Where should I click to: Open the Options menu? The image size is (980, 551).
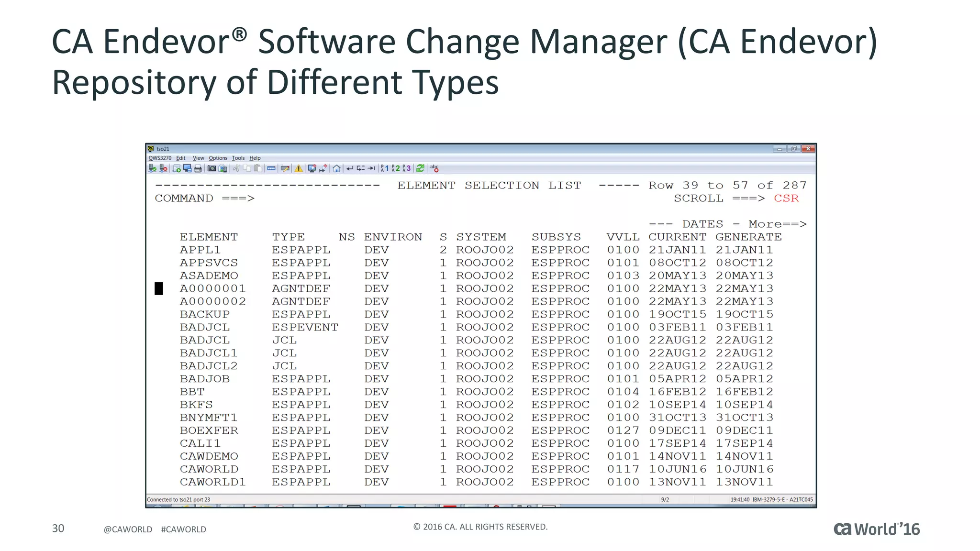[x=218, y=158]
